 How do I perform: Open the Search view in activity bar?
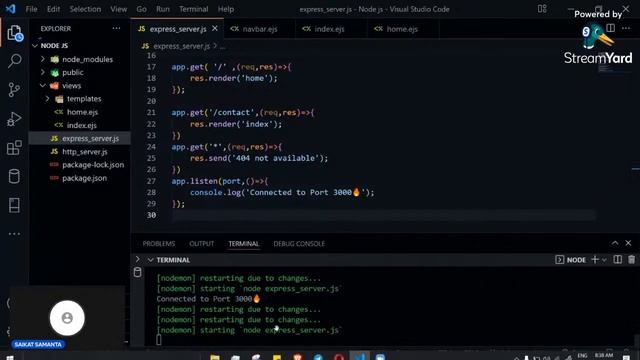(x=15, y=61)
